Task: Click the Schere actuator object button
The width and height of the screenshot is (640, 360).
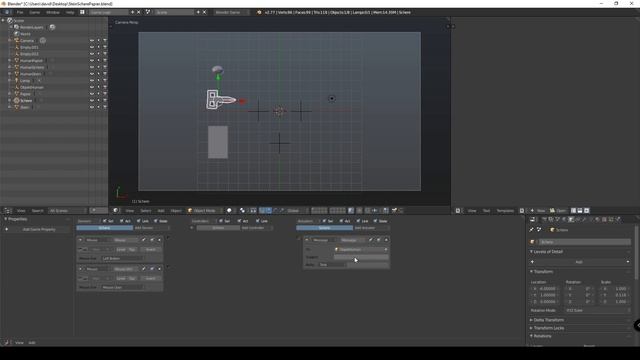Action: pyautogui.click(x=324, y=228)
